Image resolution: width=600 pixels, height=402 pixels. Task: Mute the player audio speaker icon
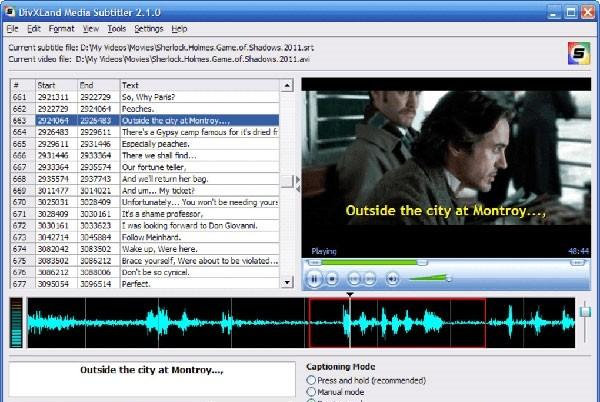392,278
